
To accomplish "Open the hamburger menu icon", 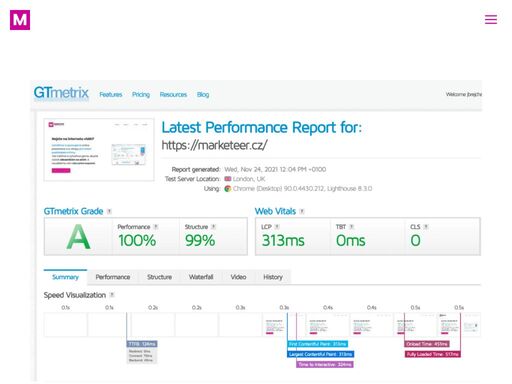I will (x=491, y=19).
